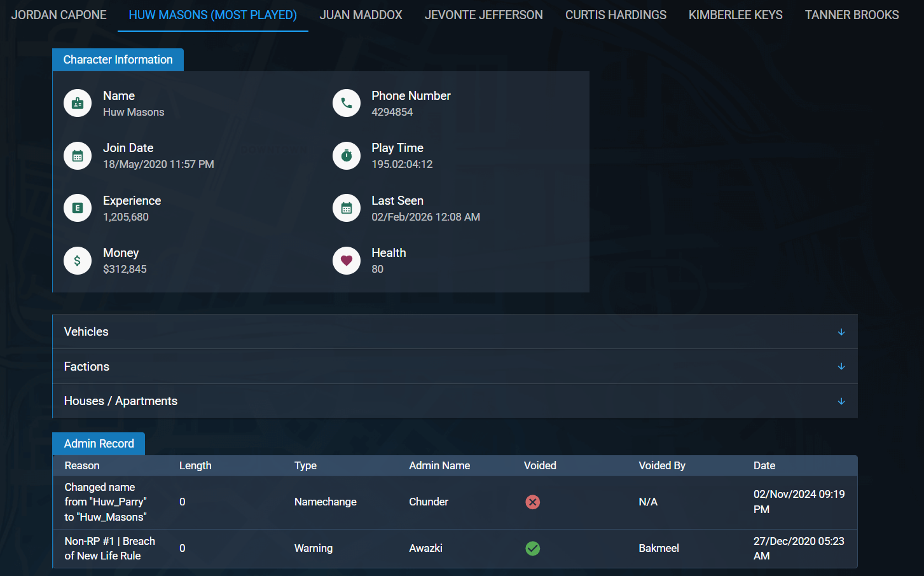Image resolution: width=924 pixels, height=576 pixels.
Task: Click the Play Time stopwatch icon
Action: pyautogui.click(x=347, y=156)
